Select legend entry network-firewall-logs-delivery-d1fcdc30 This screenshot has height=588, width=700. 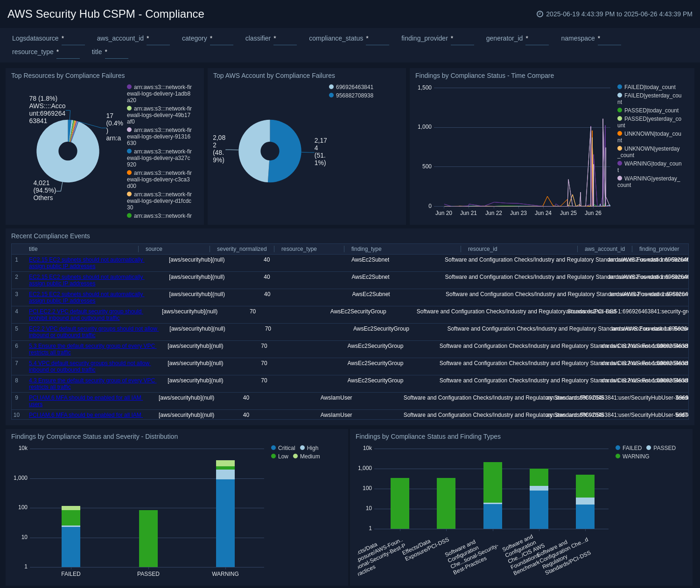[160, 201]
